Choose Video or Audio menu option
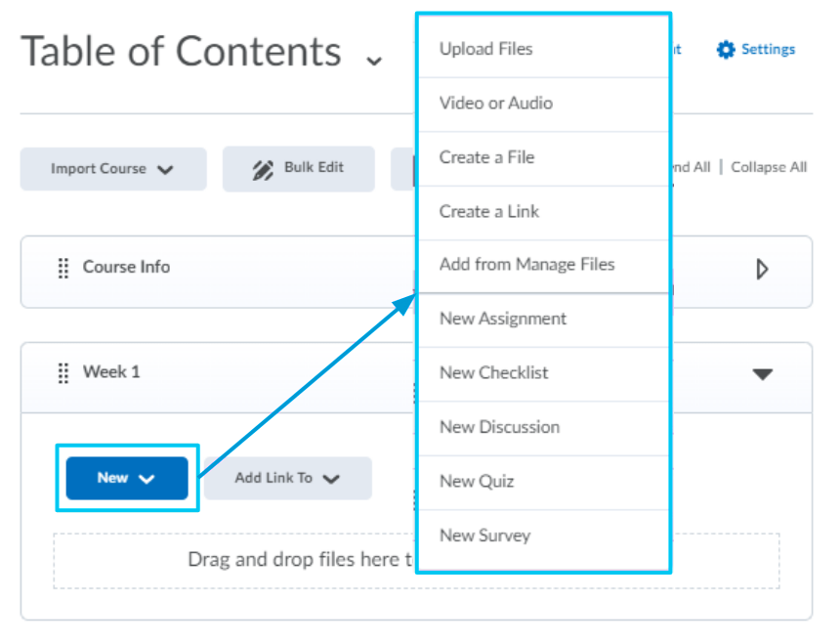The width and height of the screenshot is (840, 642). [495, 103]
